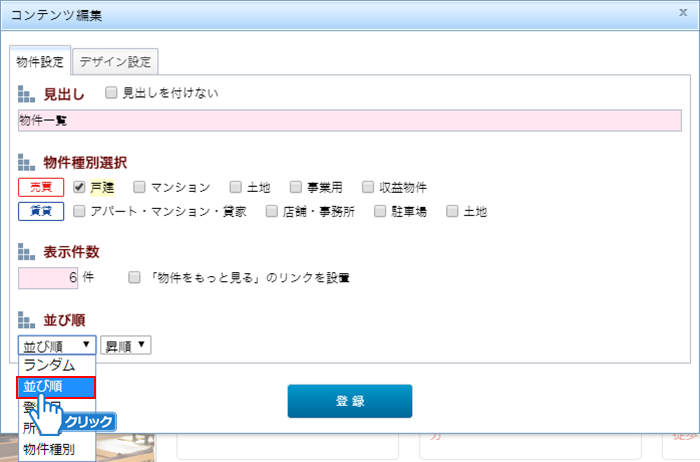Select the 物件設定 tab

coord(40,62)
